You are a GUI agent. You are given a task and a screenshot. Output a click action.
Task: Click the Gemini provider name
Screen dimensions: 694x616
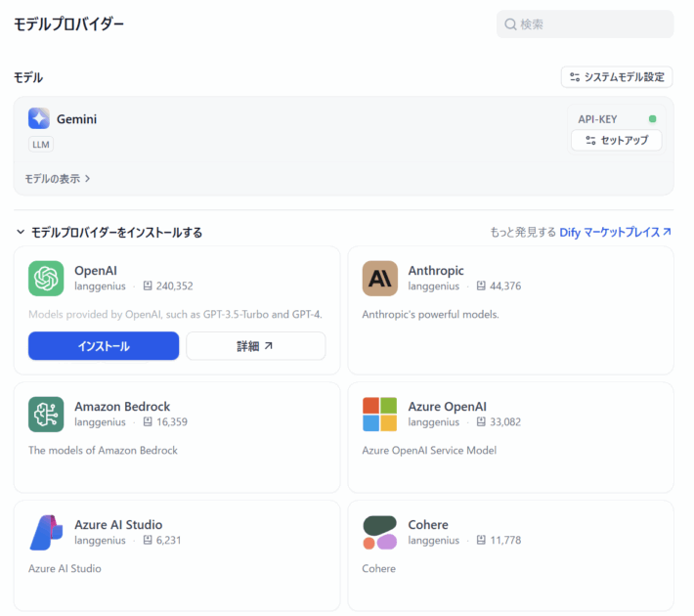click(76, 119)
